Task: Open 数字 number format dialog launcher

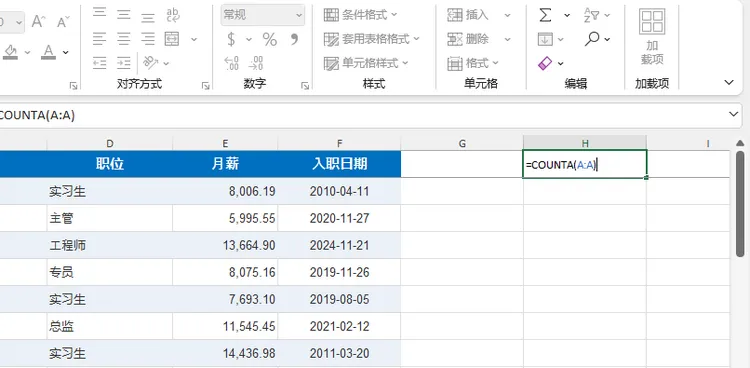Action: (305, 86)
